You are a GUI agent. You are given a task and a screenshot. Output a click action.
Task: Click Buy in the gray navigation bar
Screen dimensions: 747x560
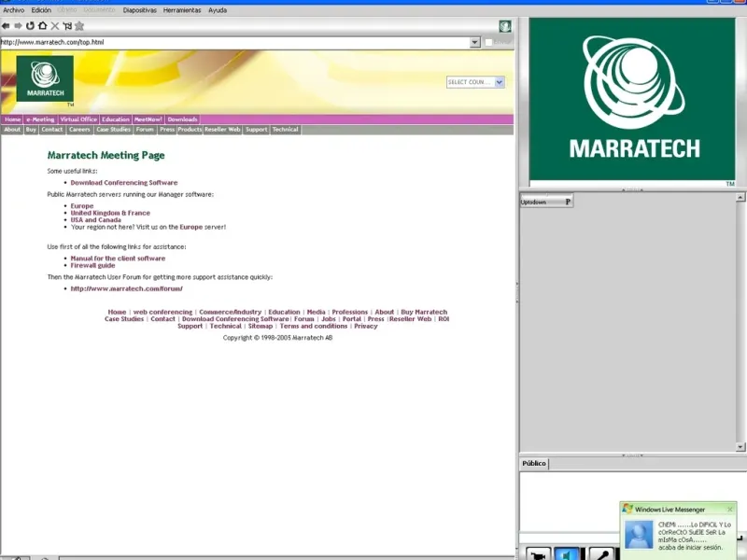pos(31,130)
